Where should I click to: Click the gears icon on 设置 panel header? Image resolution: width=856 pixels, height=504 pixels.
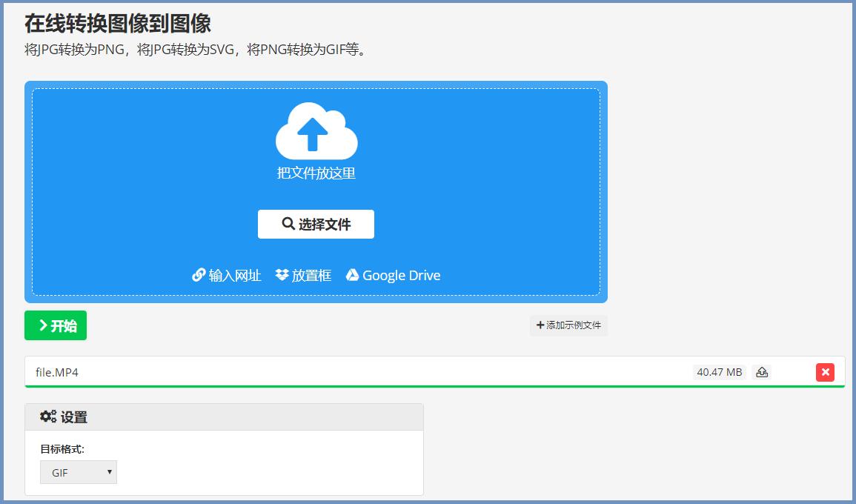47,417
